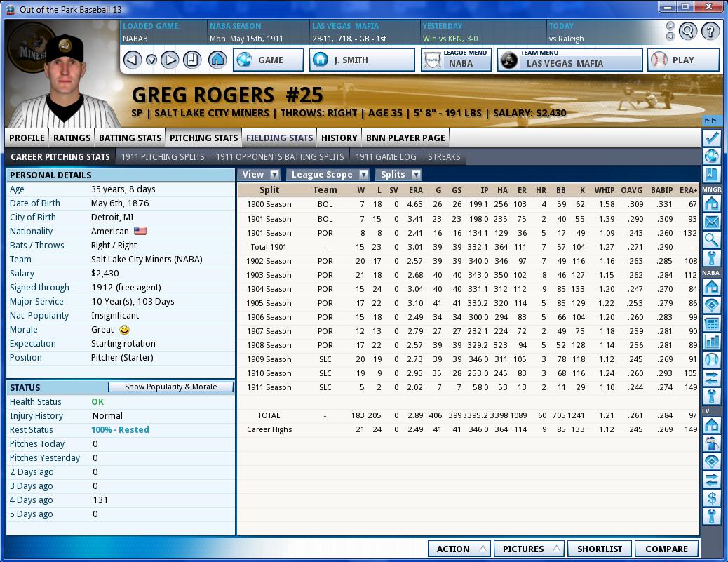
Task: Click the transactions arrows icon under NABA
Action: point(711,377)
